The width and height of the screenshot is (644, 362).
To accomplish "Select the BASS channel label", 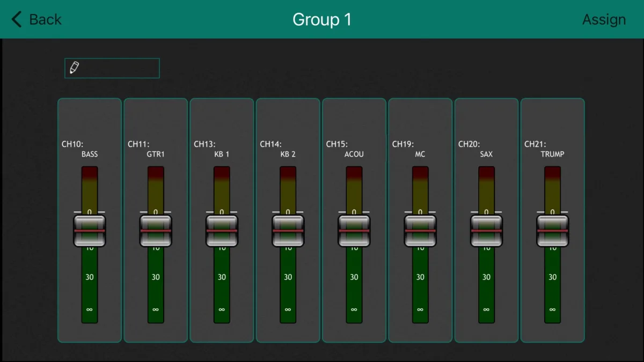I will (90, 154).
